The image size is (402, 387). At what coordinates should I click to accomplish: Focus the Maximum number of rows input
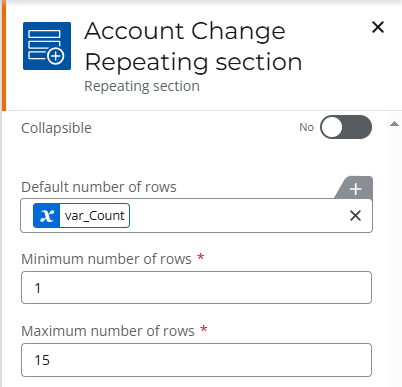pos(196,360)
